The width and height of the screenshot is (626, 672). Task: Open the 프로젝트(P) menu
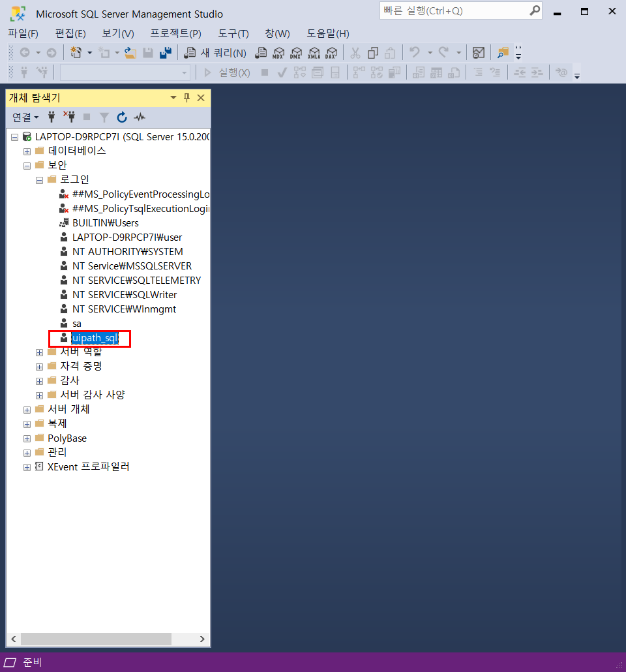[x=175, y=33]
